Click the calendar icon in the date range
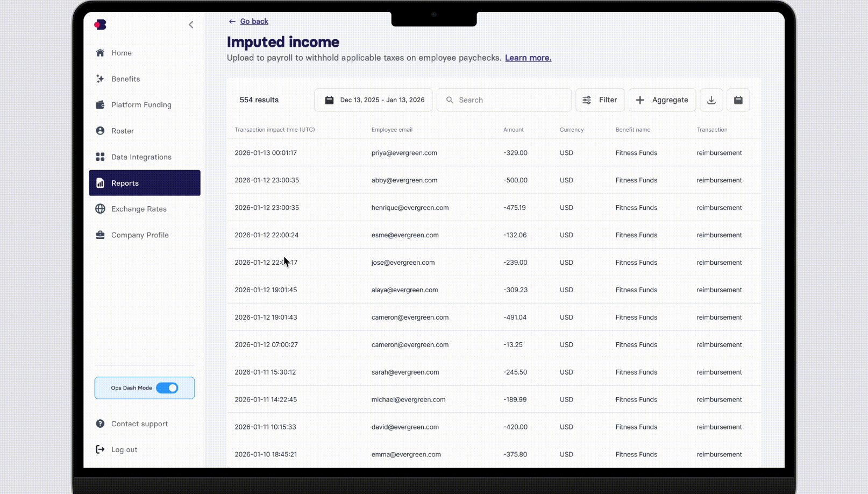Image resolution: width=868 pixels, height=494 pixels. pos(330,100)
